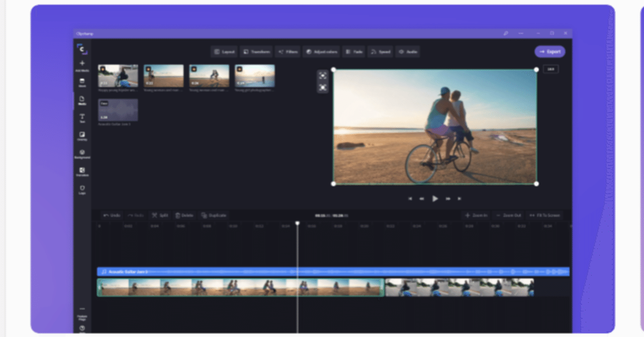644x337 pixels.
Task: Select the second skater clip on timeline
Action: tap(459, 288)
